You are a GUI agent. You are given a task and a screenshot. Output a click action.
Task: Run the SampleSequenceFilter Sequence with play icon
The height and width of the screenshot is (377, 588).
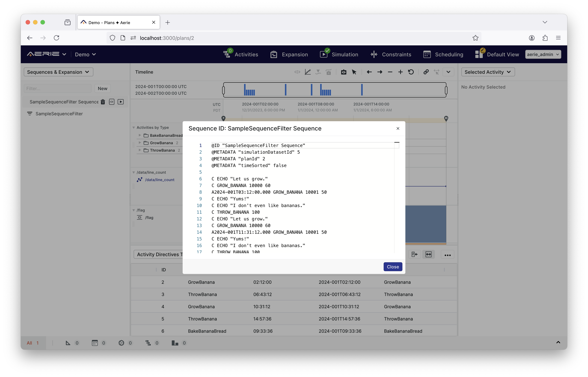(121, 102)
